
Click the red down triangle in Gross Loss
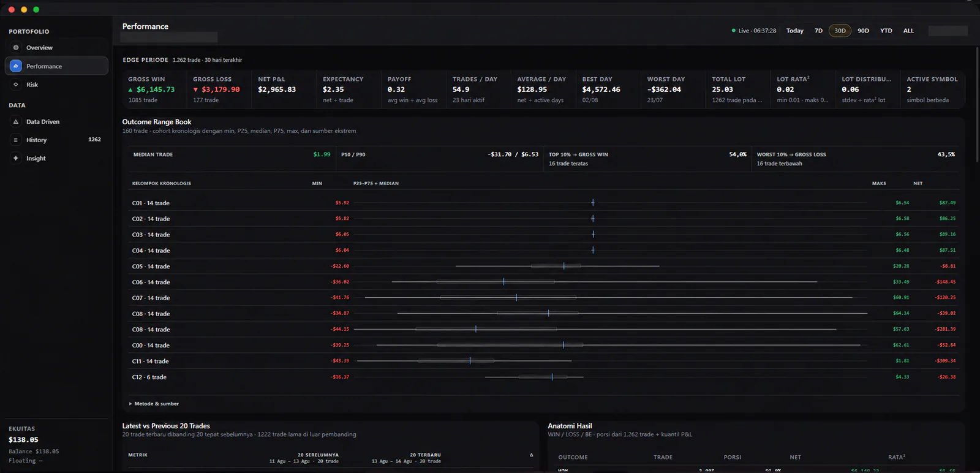195,89
